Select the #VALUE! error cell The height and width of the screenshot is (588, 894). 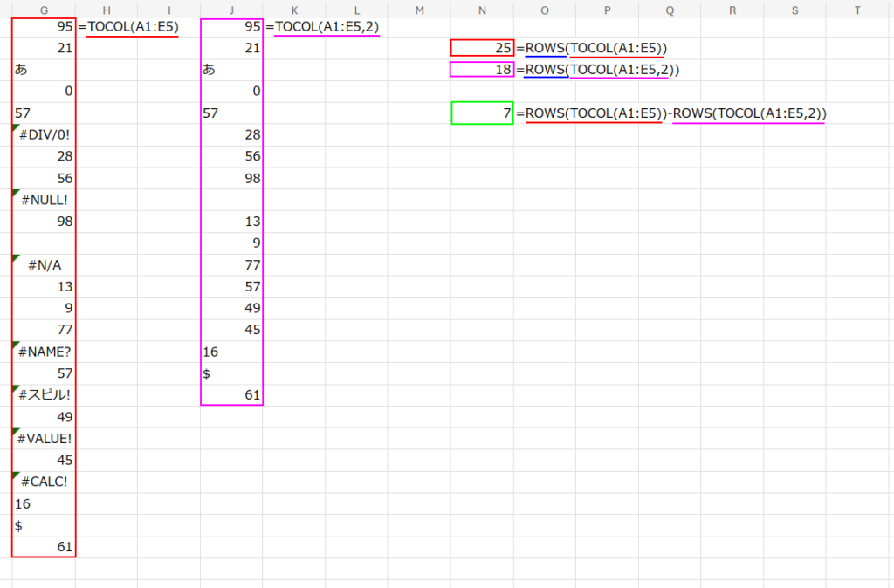point(44,438)
